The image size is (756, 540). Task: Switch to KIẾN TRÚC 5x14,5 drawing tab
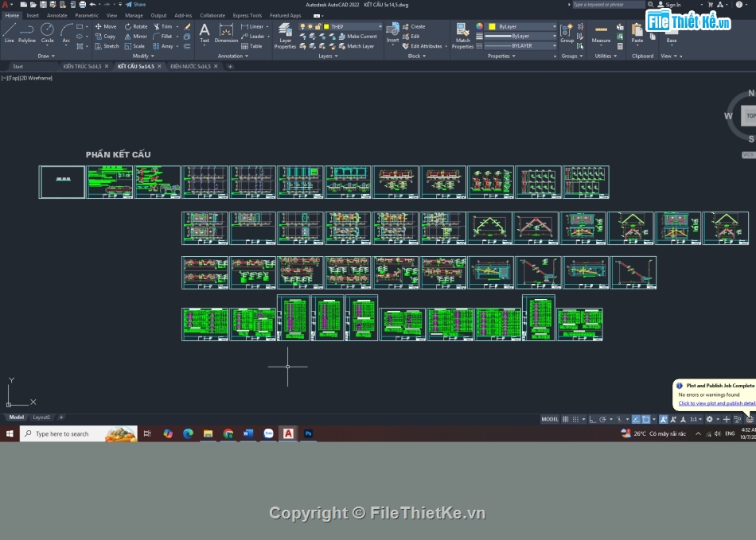[x=82, y=67]
